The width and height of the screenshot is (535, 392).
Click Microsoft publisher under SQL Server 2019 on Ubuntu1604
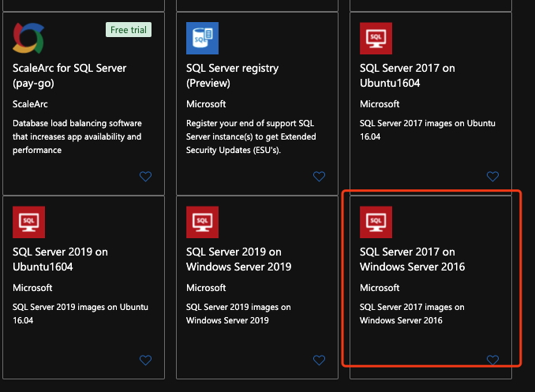pyautogui.click(x=32, y=288)
